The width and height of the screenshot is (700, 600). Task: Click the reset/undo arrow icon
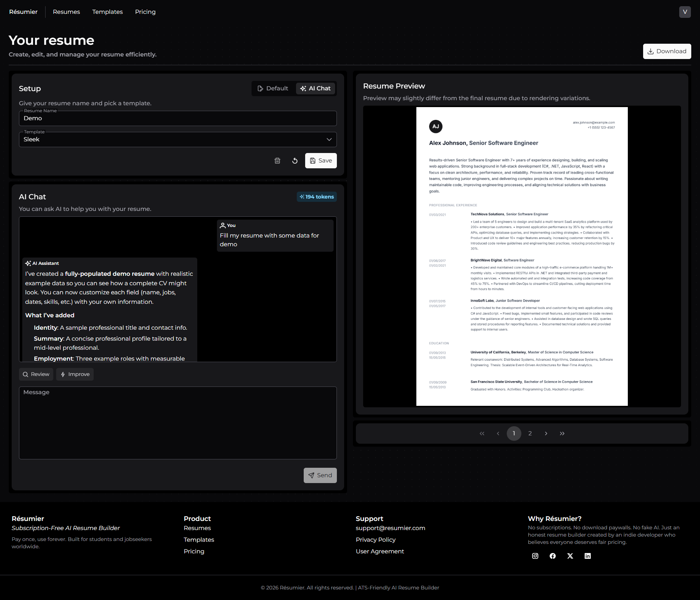[x=295, y=161]
